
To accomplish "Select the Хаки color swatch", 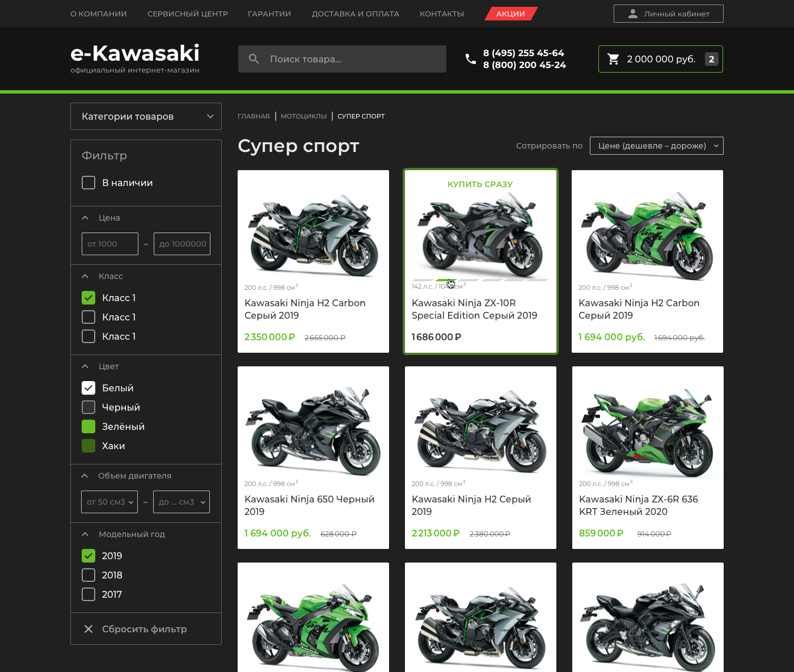I will click(88, 446).
